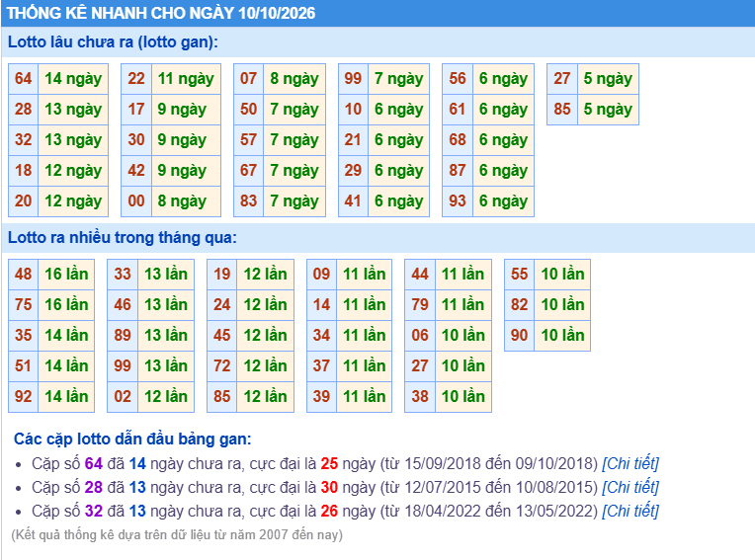The width and height of the screenshot is (755, 560).
Task: Select number 42 cell in gan table
Action: [136, 170]
